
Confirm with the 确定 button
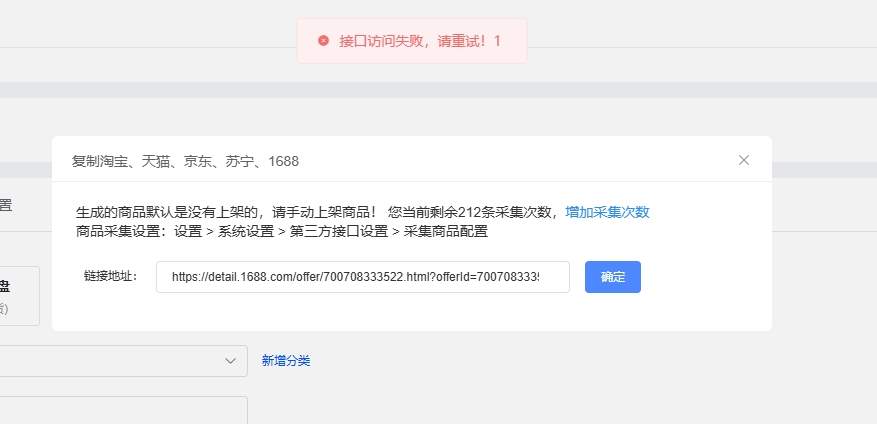612,277
